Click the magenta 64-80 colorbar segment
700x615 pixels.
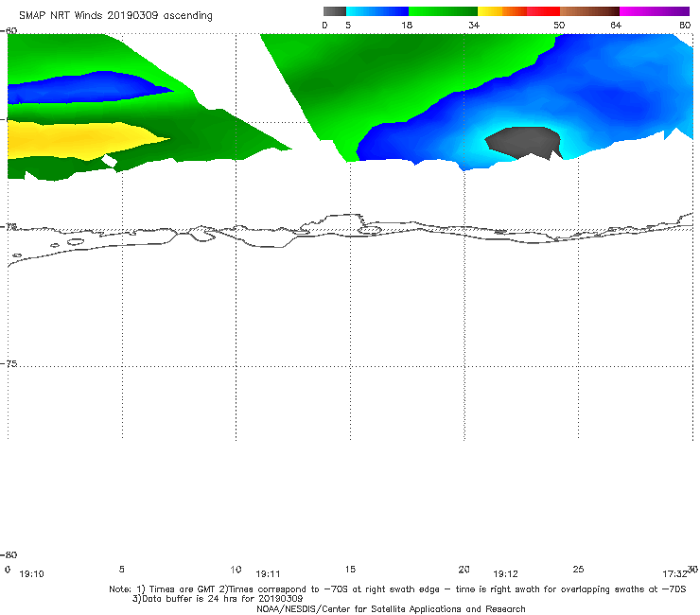pos(655,11)
